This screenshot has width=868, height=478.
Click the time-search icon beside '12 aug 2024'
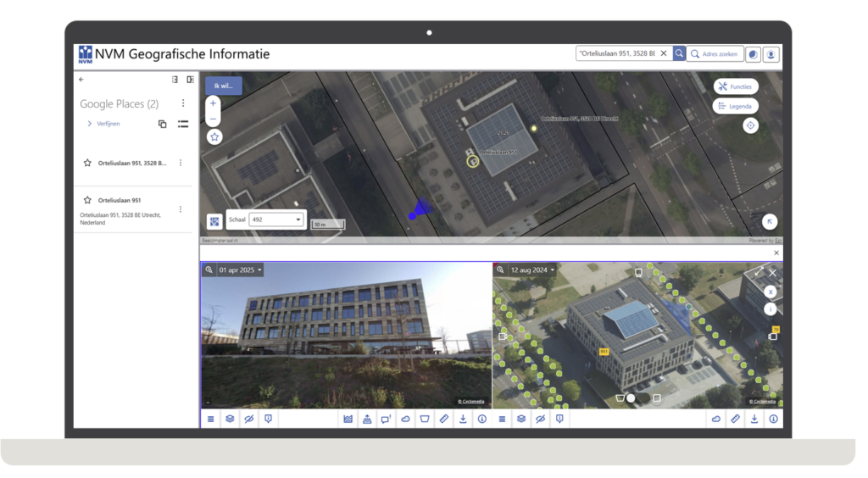coord(500,270)
